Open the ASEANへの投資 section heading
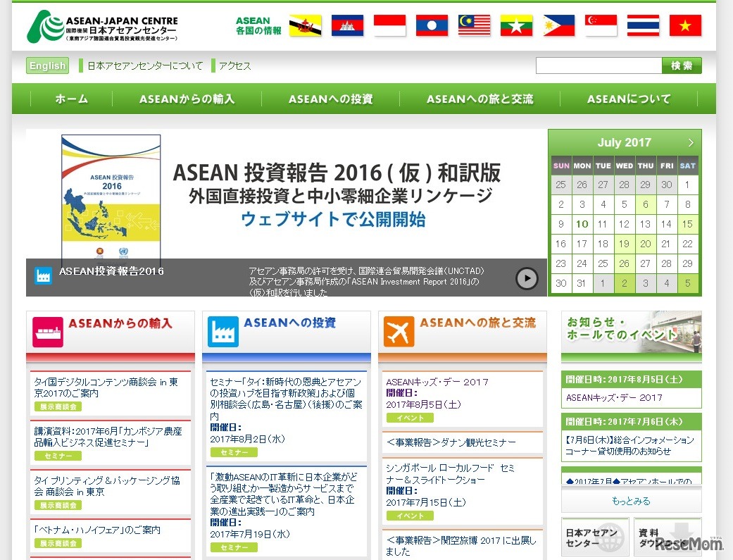 [x=290, y=323]
